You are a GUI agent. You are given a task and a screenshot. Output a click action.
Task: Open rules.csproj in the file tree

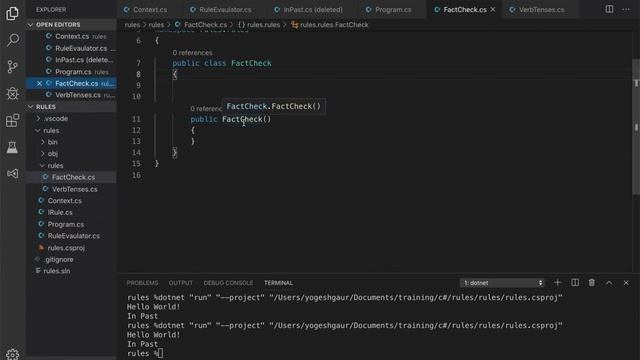point(71,248)
